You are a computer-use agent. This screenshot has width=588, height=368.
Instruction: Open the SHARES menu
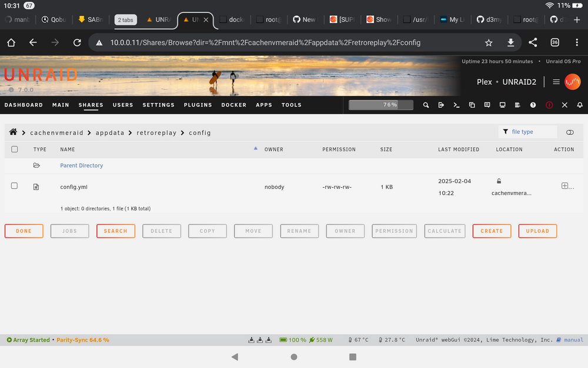91,105
